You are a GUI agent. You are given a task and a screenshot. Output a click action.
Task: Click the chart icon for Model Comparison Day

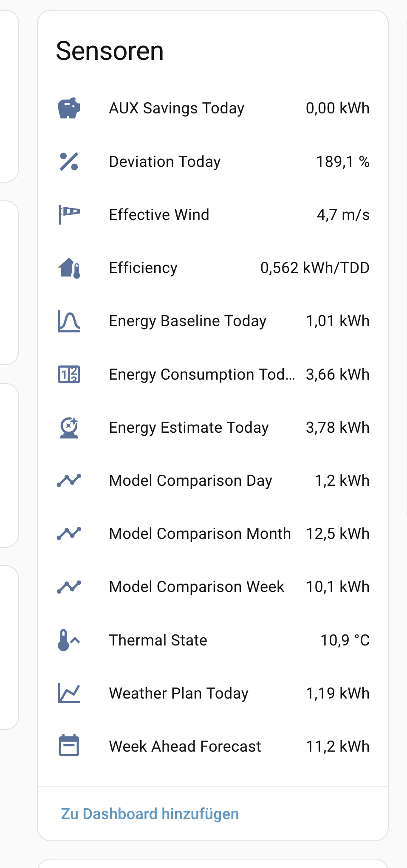69,480
